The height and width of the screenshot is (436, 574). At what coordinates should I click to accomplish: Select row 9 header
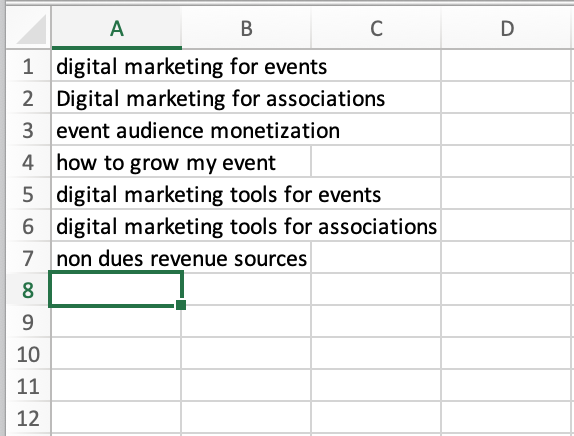tap(28, 322)
